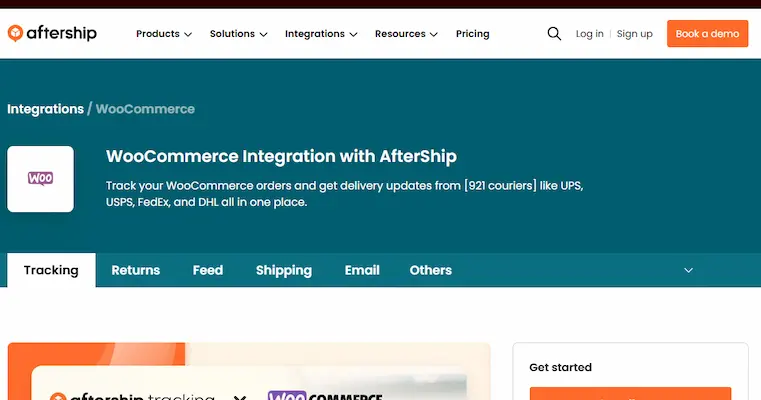
Task: Select the Tracking tab
Action: (51, 270)
